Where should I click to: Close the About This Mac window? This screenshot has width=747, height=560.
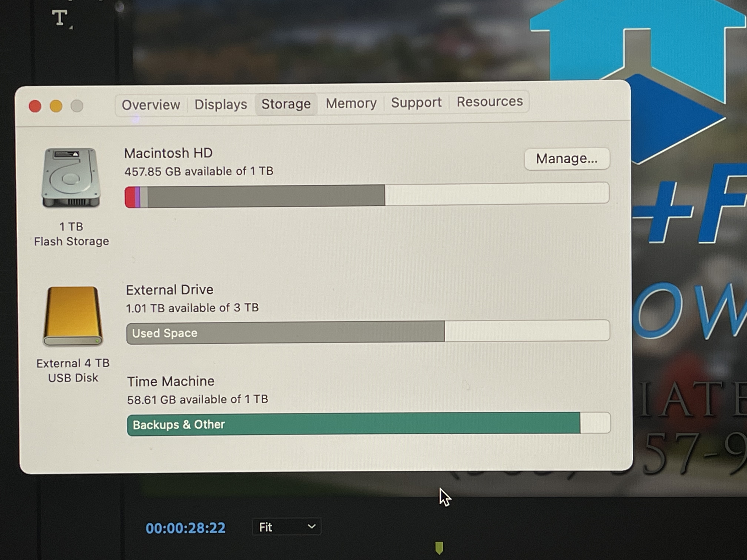(x=35, y=106)
